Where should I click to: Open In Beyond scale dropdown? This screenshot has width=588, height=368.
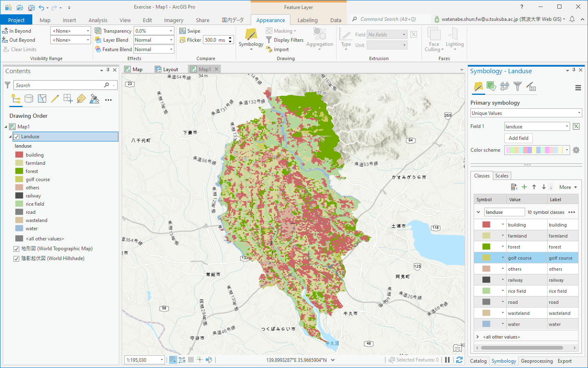click(x=88, y=31)
